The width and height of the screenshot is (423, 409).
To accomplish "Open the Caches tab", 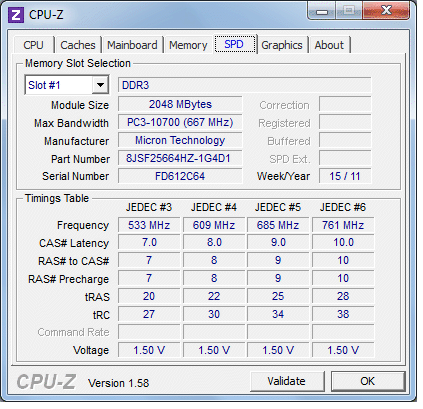I will point(78,45).
